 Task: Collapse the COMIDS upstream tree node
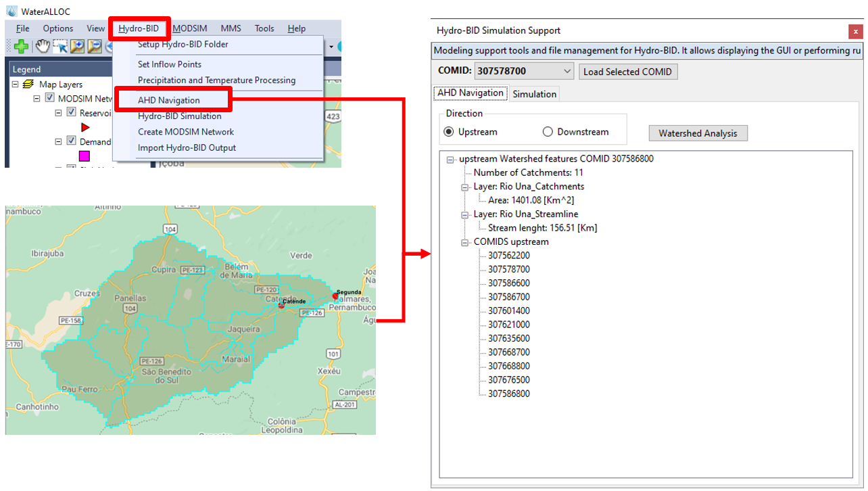(x=465, y=242)
